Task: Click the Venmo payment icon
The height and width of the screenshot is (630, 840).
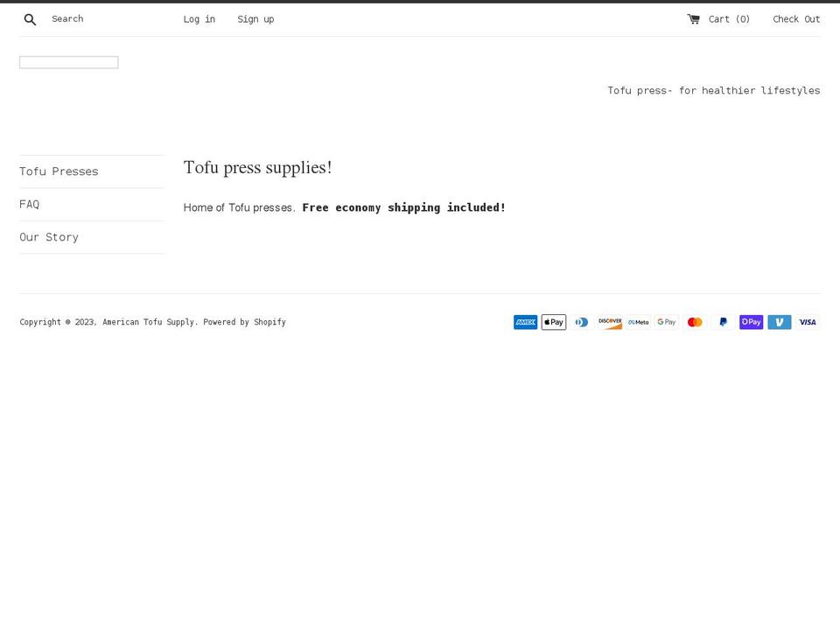Action: point(780,322)
